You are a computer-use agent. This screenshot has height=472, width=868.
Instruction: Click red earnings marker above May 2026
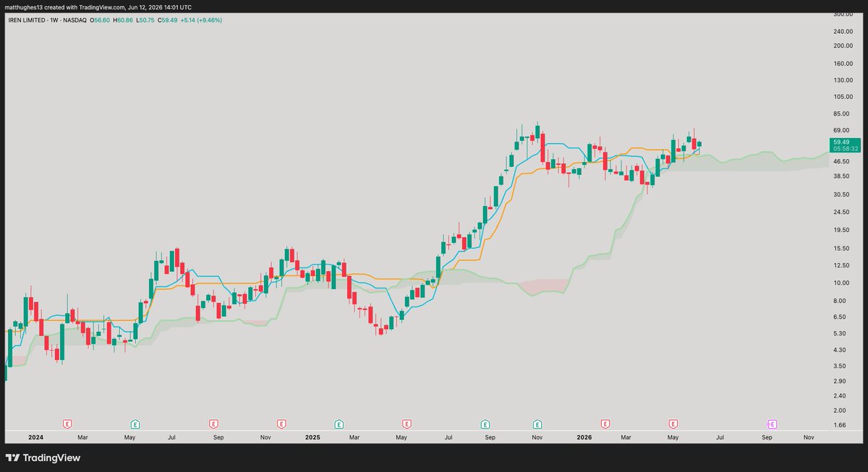[x=673, y=424]
